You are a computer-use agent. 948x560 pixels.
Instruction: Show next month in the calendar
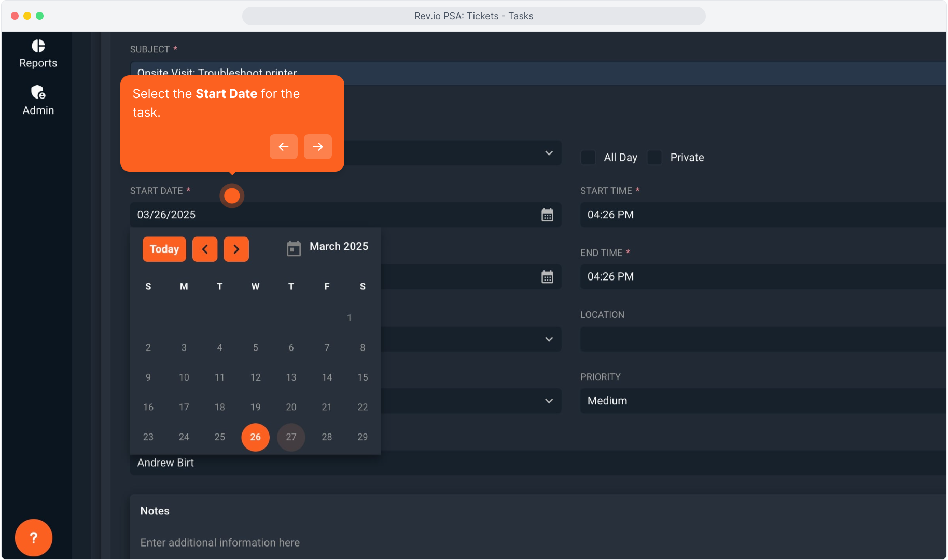point(236,249)
